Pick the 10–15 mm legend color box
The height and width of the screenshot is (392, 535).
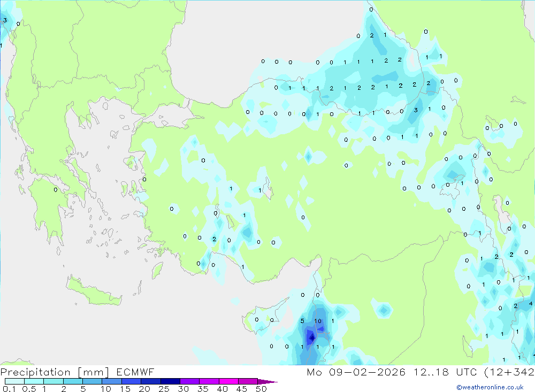pyautogui.click(x=112, y=381)
